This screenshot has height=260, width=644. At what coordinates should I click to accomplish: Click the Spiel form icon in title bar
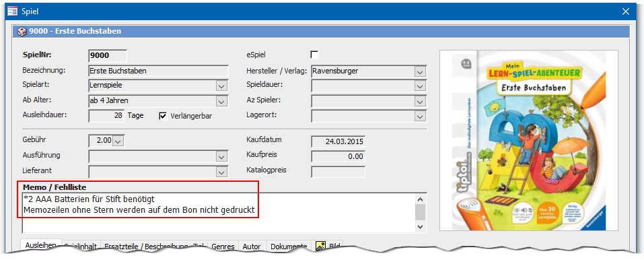point(13,11)
